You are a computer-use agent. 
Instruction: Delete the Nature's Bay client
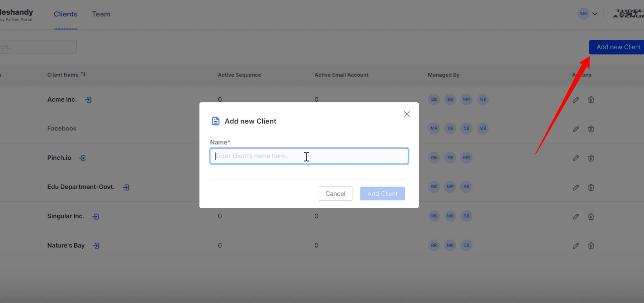click(x=591, y=246)
